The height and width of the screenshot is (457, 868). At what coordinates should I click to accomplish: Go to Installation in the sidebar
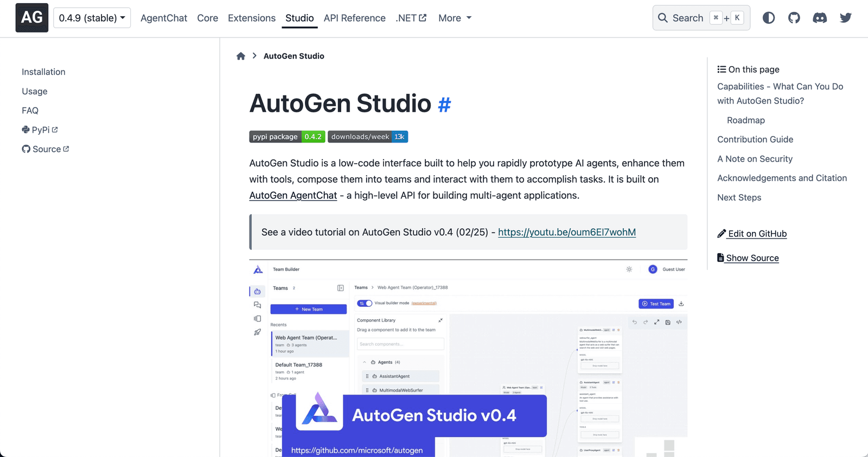coord(43,72)
